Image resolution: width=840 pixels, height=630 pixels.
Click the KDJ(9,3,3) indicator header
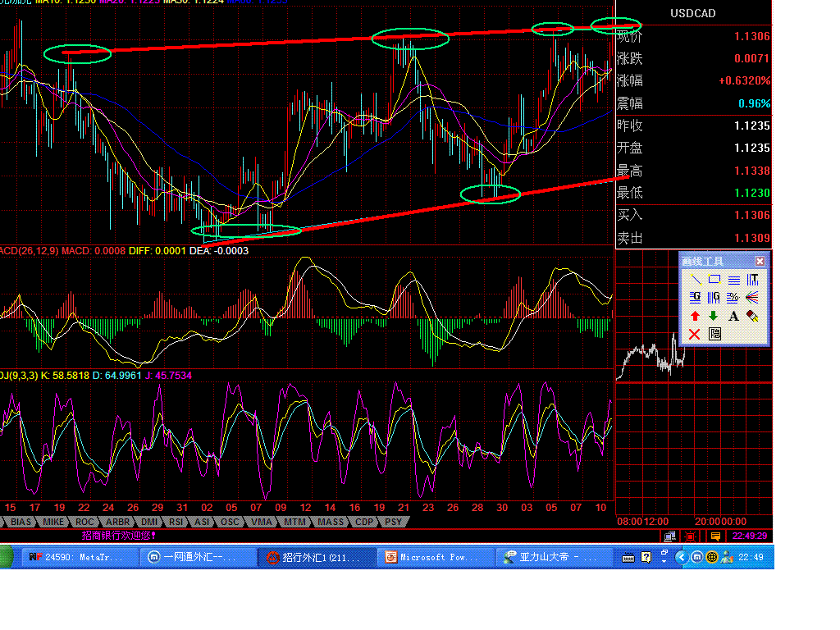point(19,376)
